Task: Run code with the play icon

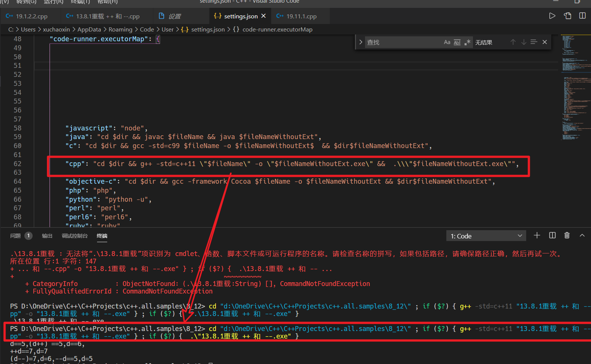Action: click(552, 16)
